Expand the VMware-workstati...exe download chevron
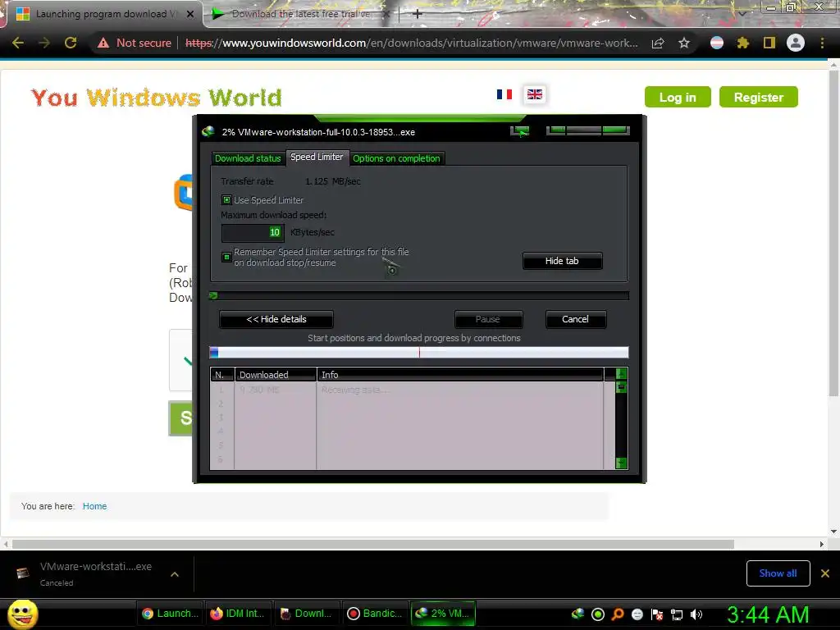Image resolution: width=840 pixels, height=630 pixels. pyautogui.click(x=174, y=574)
